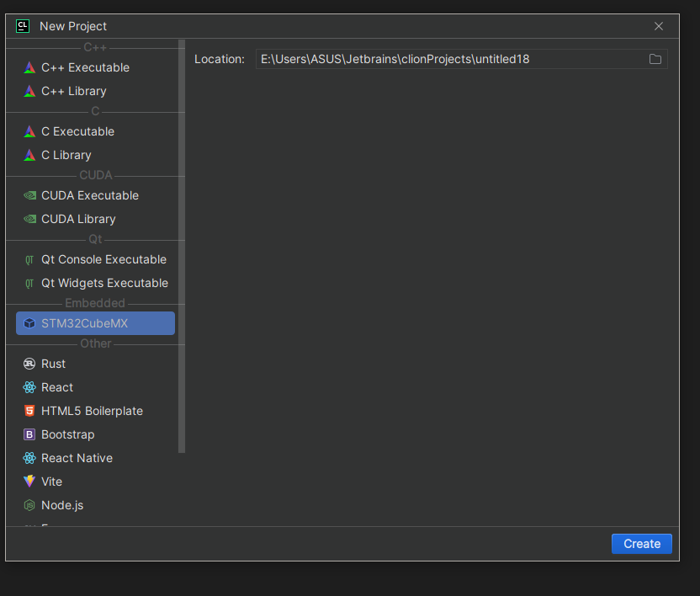Click the C Library CMake icon
The height and width of the screenshot is (596, 700).
[29, 155]
